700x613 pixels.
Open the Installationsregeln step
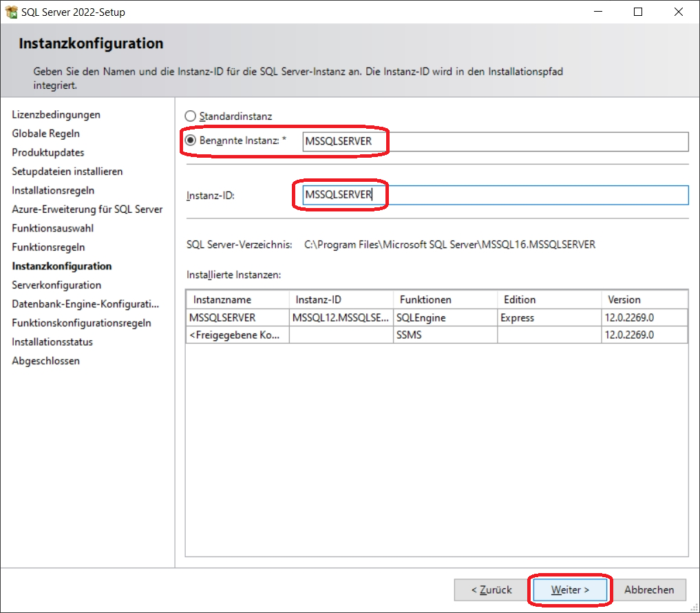pyautogui.click(x=53, y=190)
